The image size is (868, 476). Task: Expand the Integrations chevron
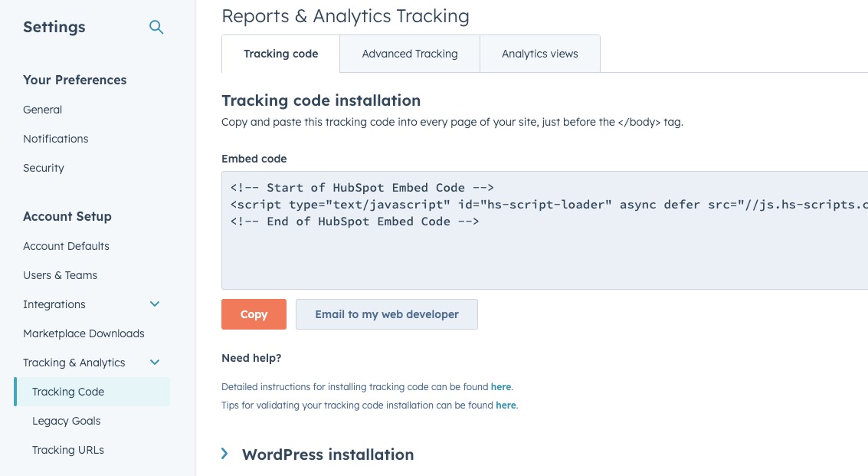pos(155,304)
